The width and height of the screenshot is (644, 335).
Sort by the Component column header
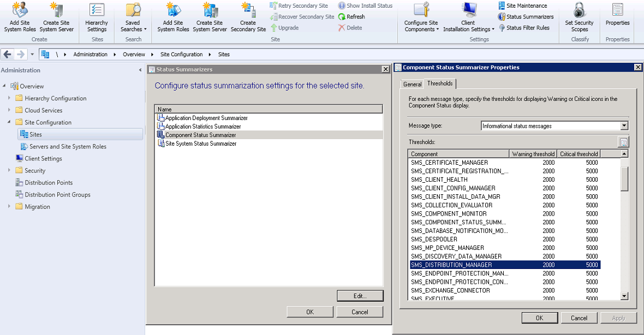459,154
